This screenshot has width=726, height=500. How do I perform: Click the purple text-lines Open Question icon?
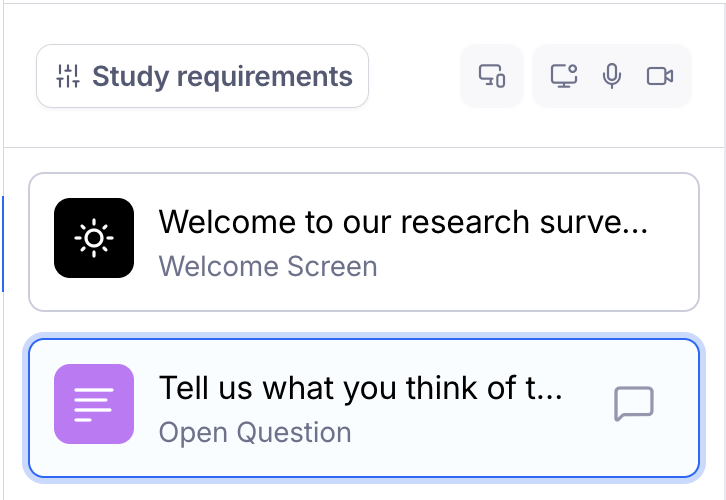click(x=94, y=404)
